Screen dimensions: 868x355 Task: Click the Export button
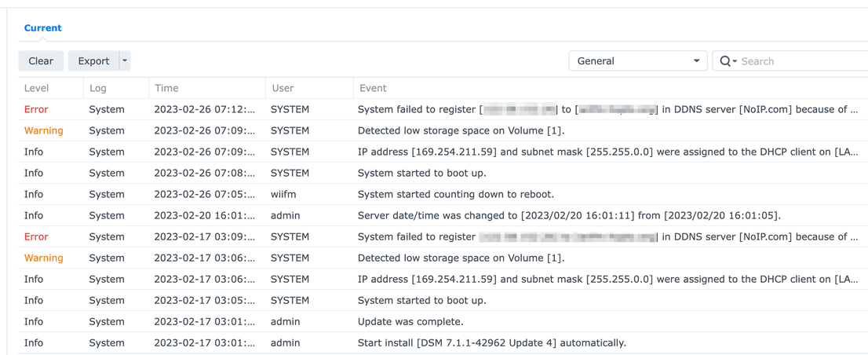[x=93, y=61]
